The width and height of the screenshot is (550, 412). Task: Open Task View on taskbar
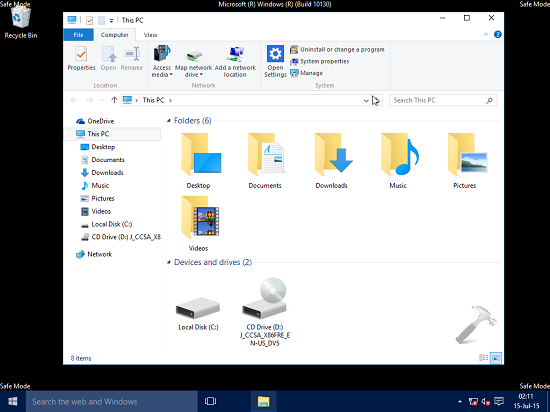[x=210, y=401]
